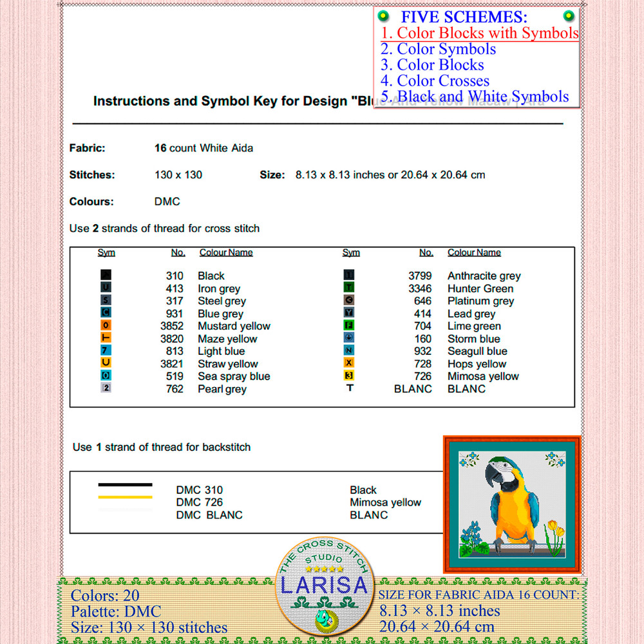Click the Mustard yellow 3852 symbol swatch

coord(106,326)
